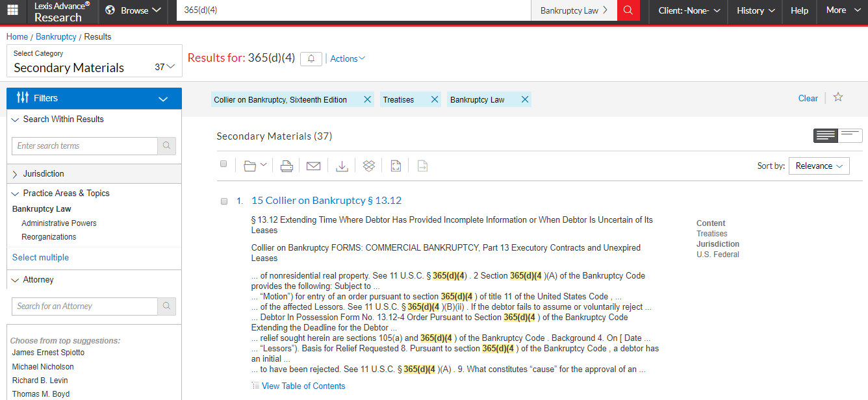Click the Search for an Attorney field

84,306
